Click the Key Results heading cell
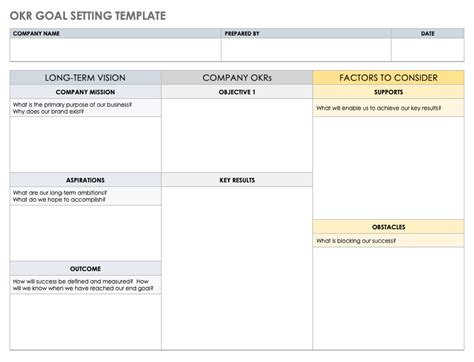The image size is (474, 362). tap(237, 180)
